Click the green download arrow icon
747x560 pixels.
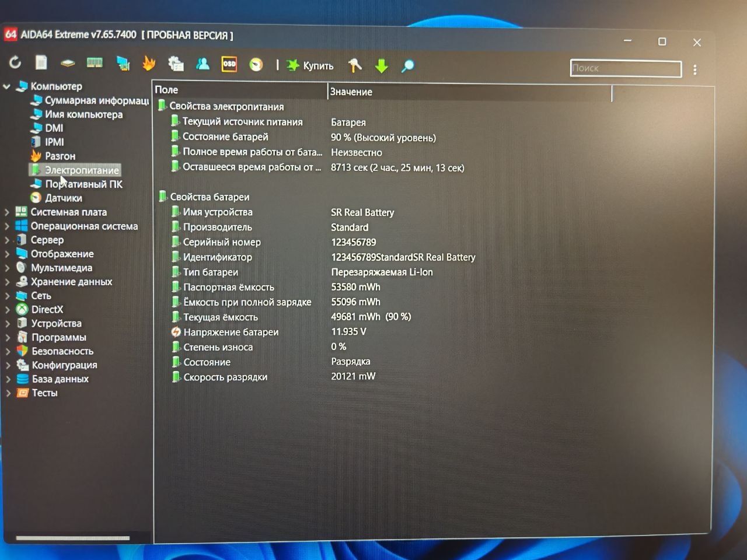coord(382,66)
